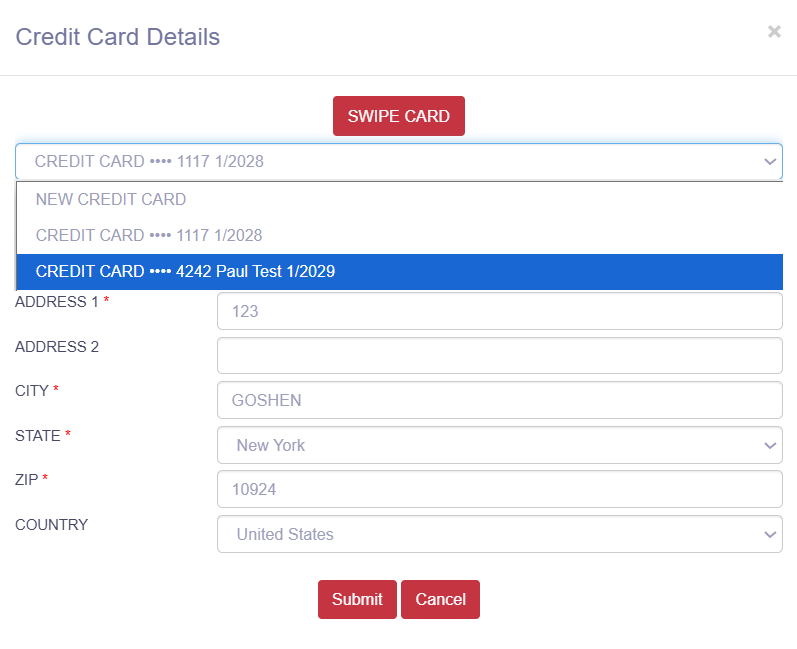Click the ADDRESS 2 label

point(57,347)
